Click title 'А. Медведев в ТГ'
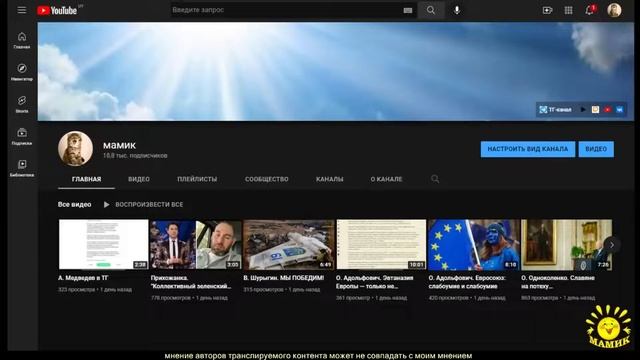The width and height of the screenshot is (640, 360). [83, 278]
